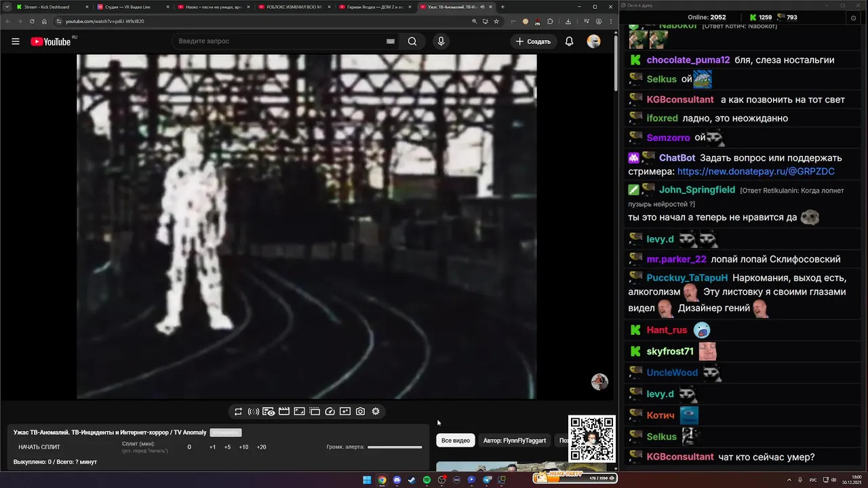Add +5 minutes to the split

227,447
